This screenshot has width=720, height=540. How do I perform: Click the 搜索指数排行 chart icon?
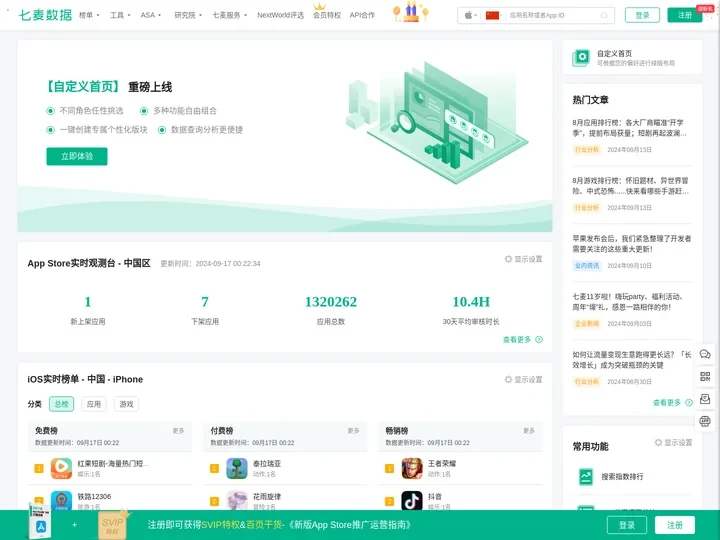585,477
